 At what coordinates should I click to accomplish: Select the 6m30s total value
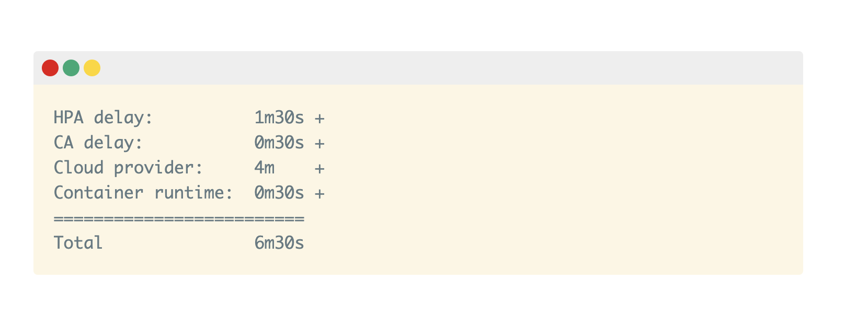(279, 243)
